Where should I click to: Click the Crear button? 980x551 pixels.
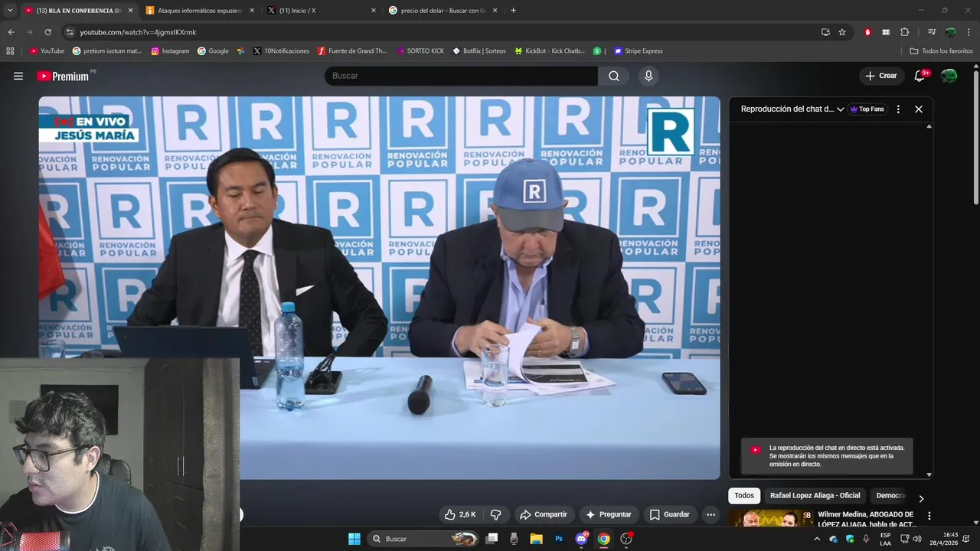880,76
